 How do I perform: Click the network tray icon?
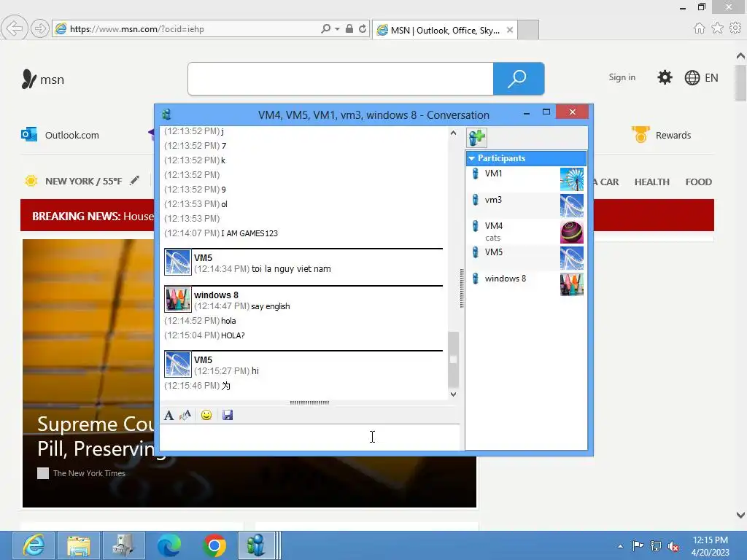point(656,546)
